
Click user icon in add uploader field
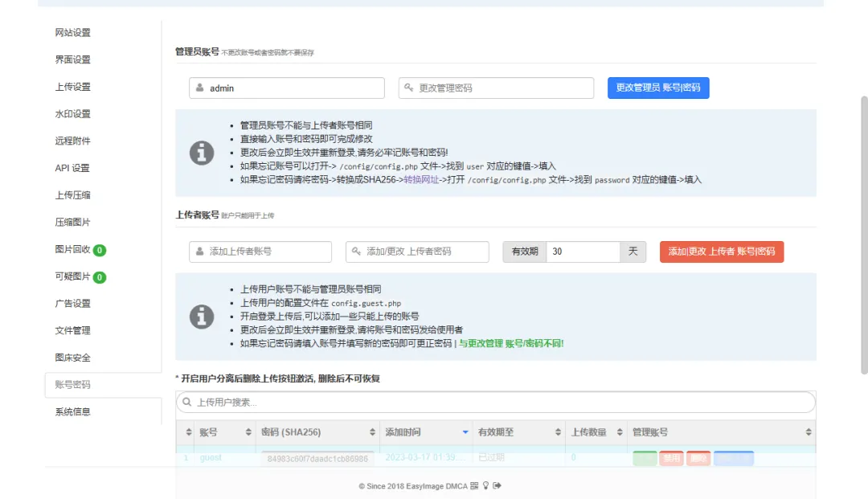199,252
